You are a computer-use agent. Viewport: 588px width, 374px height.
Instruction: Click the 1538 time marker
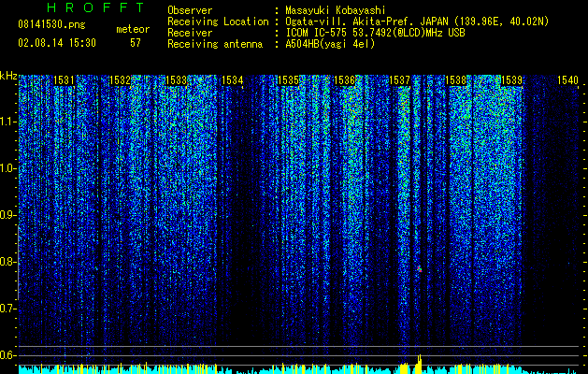(455, 80)
